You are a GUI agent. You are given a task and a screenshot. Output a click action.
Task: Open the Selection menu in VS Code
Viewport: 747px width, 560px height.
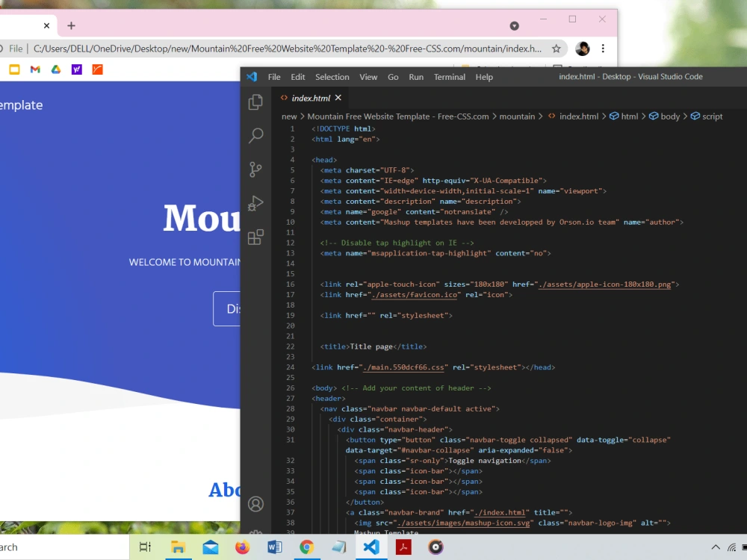[332, 77]
